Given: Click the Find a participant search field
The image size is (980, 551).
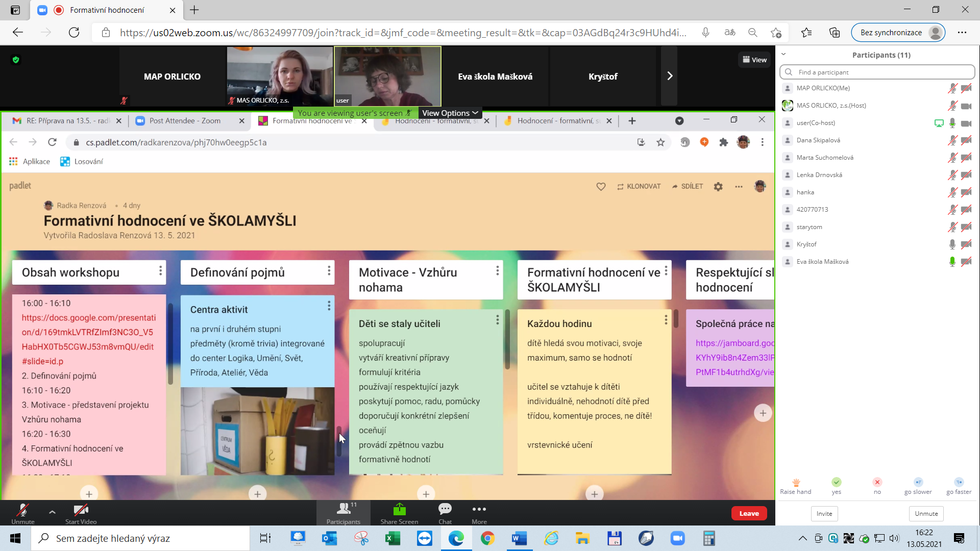Looking at the screenshot, I should 877,72.
